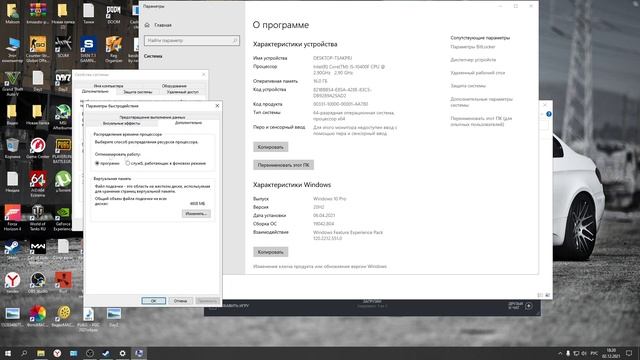
Task: Open taskbar search magnifier
Action: 24,353
